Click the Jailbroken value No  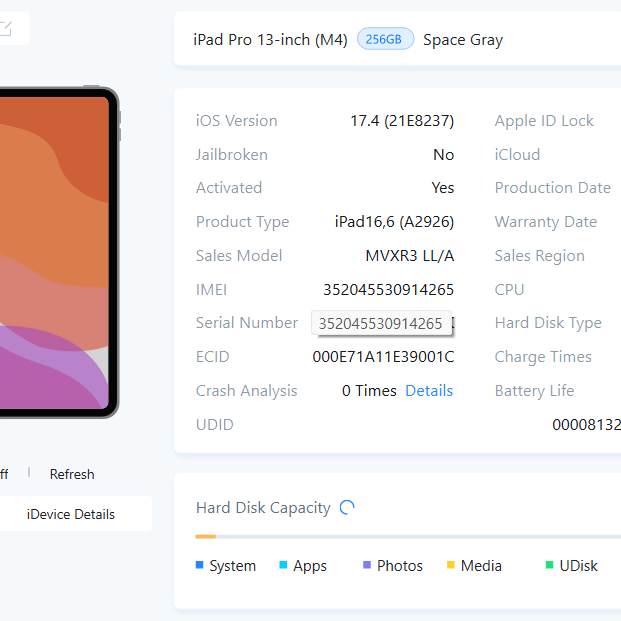444,154
